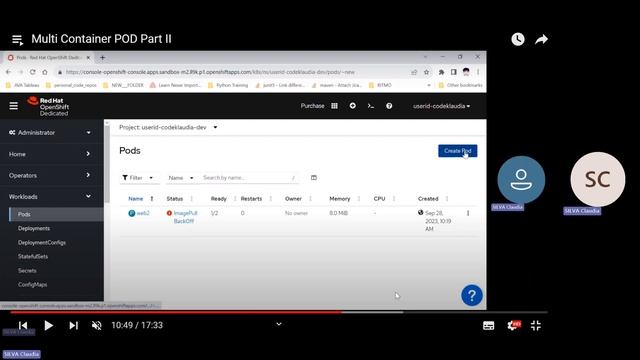Click the Red Hat OpenShift logo
This screenshot has width=640, height=360.
pyautogui.click(x=48, y=106)
